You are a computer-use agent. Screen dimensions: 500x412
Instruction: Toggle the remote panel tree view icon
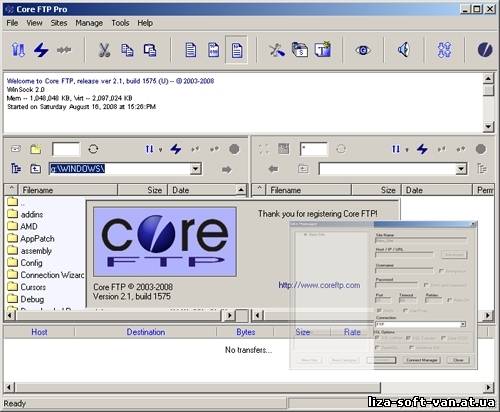[x=482, y=169]
